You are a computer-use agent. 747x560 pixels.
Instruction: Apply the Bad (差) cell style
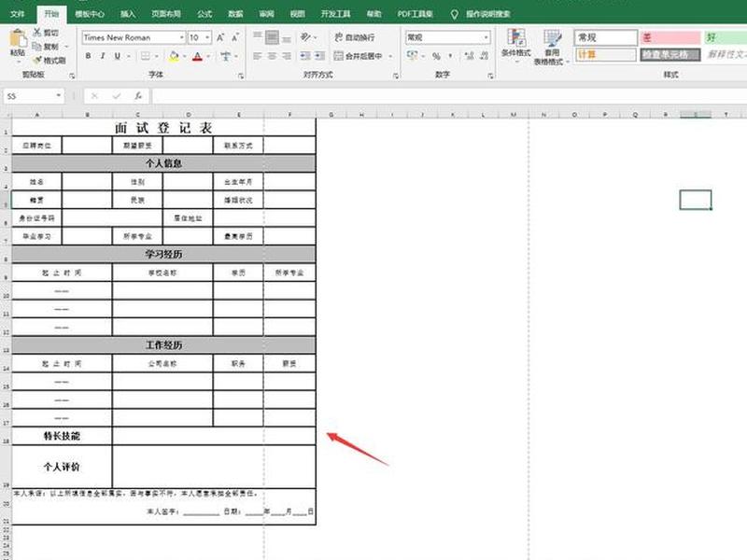(670, 37)
